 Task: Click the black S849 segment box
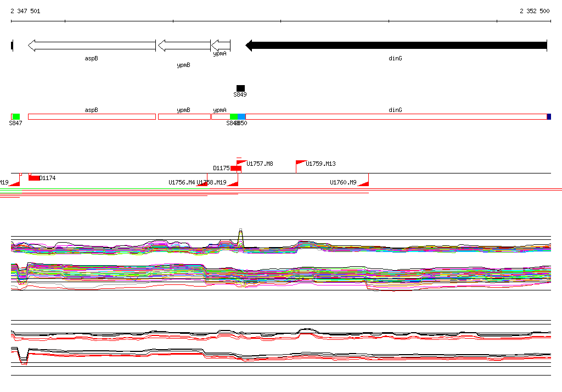click(x=240, y=88)
